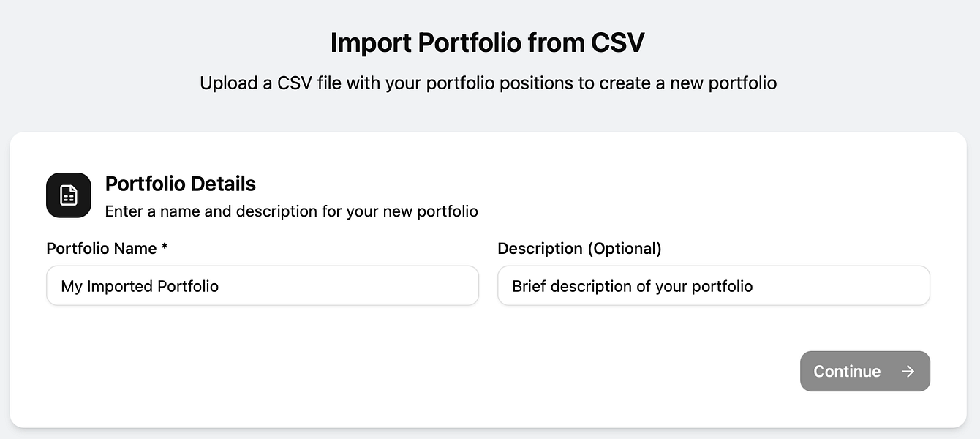The height and width of the screenshot is (439, 980).
Task: Click the "My Imported Portfolio" placeholder text
Action: point(140,286)
